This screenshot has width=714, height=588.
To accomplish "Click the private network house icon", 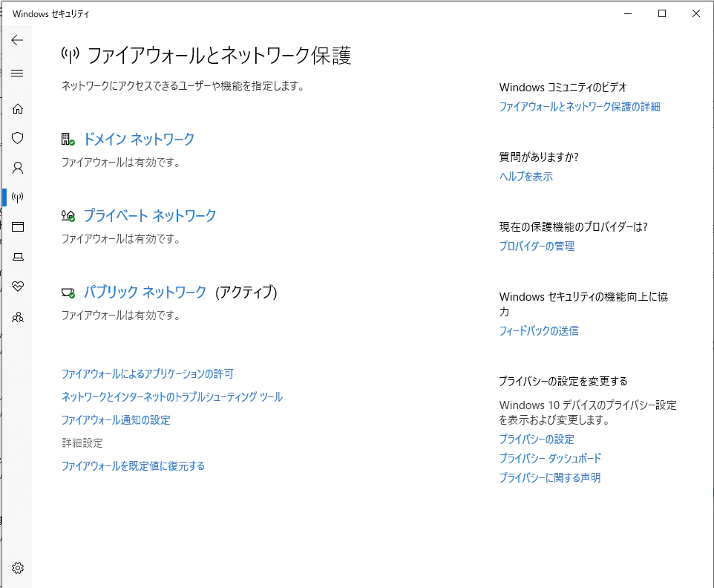I will (68, 215).
